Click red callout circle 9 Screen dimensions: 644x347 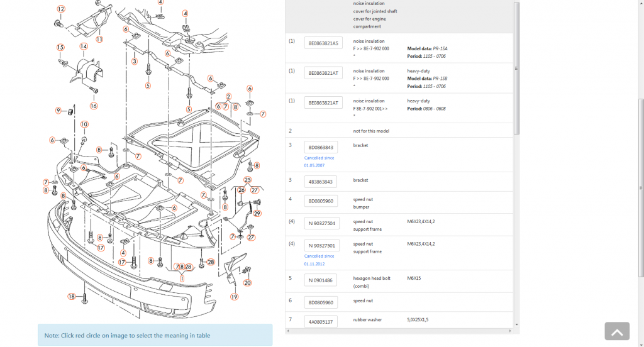click(58, 111)
